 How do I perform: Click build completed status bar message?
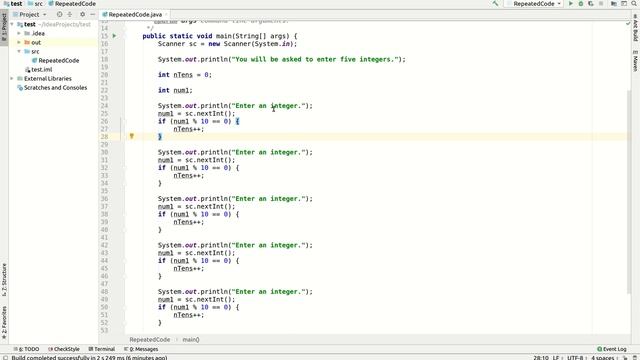click(89, 358)
